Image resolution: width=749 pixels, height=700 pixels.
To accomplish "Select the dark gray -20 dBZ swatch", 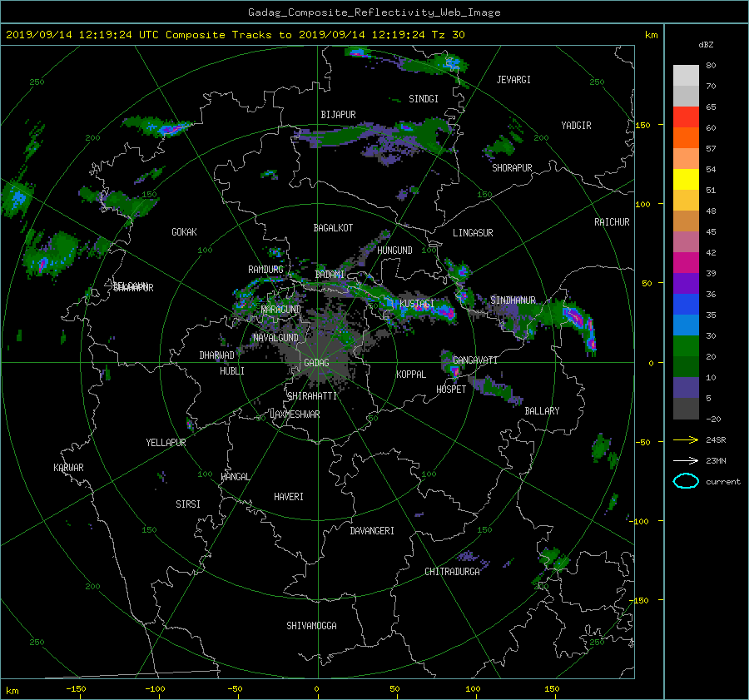I will coord(686,409).
